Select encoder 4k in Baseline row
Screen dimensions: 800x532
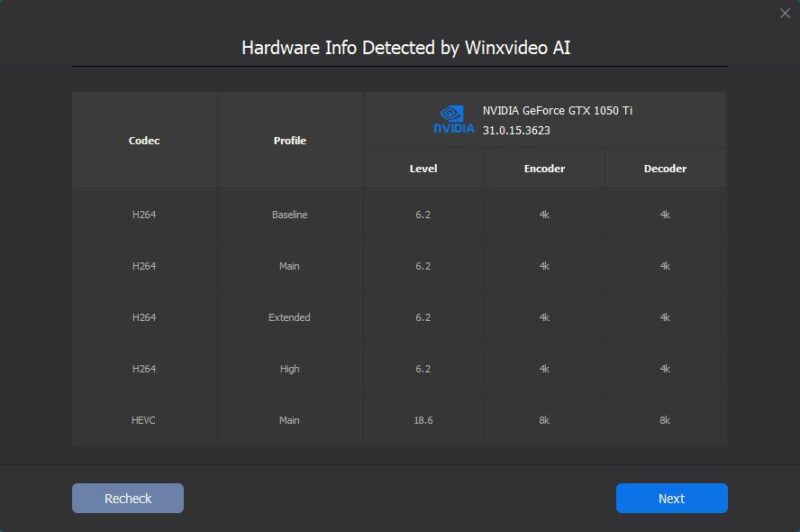click(544, 215)
